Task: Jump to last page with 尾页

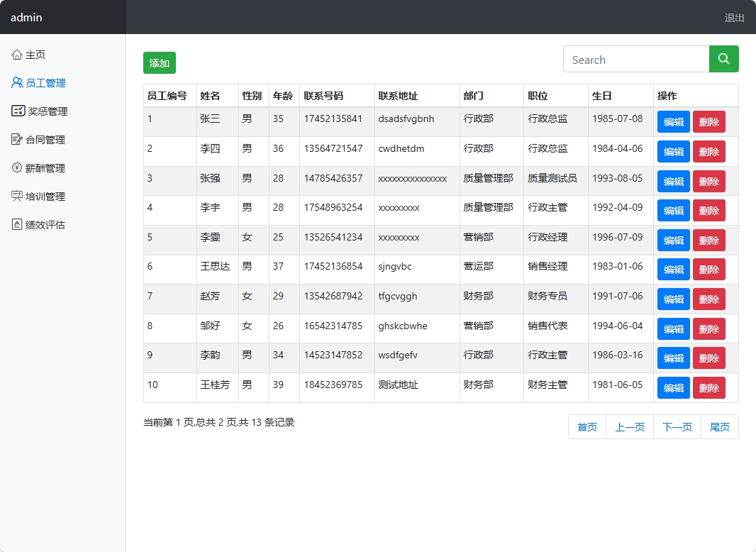Action: (720, 426)
